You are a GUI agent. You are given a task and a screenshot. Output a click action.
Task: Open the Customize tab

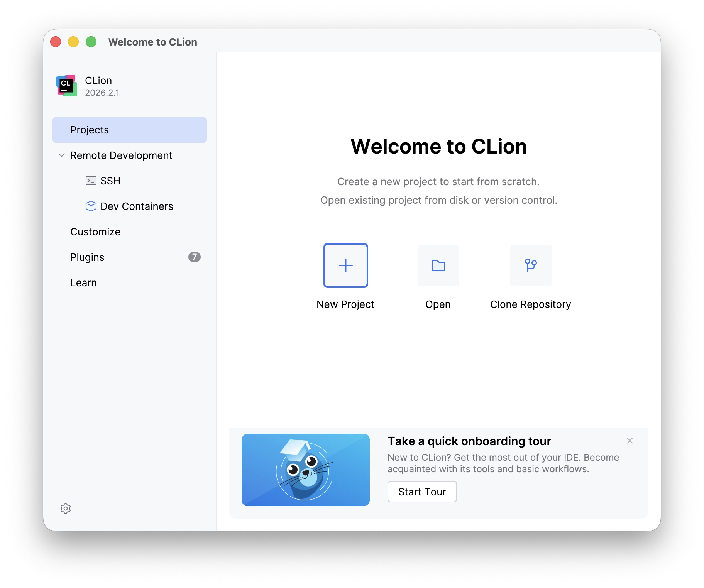[x=130, y=232]
